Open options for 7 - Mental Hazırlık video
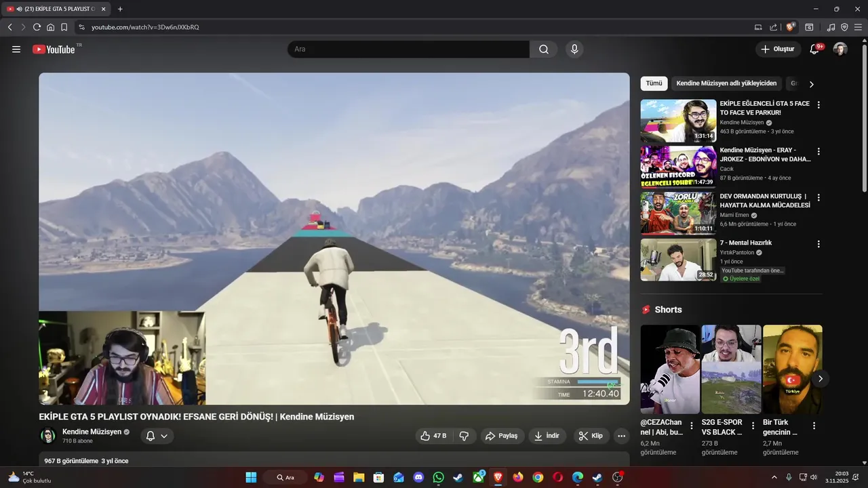This screenshot has width=868, height=488. 818,243
